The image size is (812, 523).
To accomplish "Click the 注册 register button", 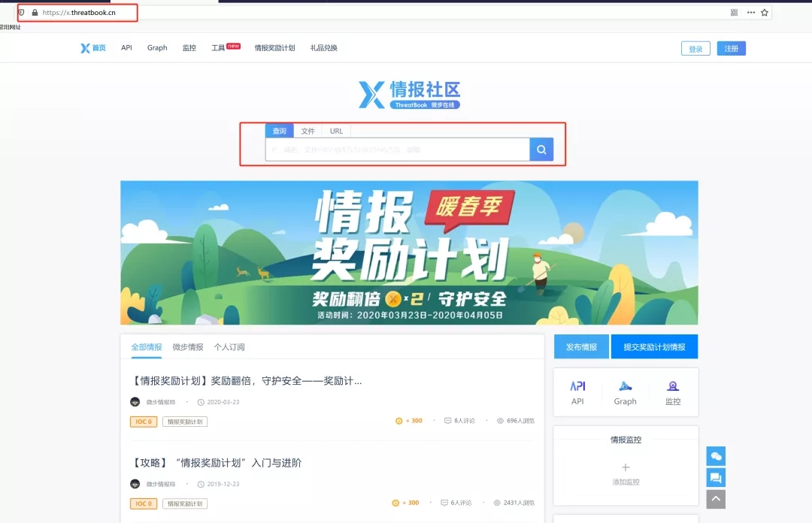I will pyautogui.click(x=732, y=49).
